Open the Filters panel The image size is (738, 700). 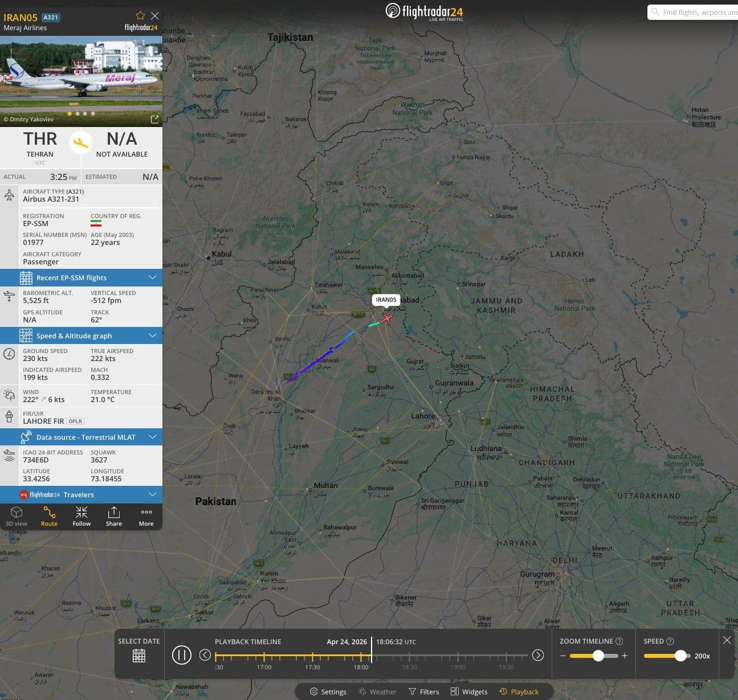pos(423,691)
